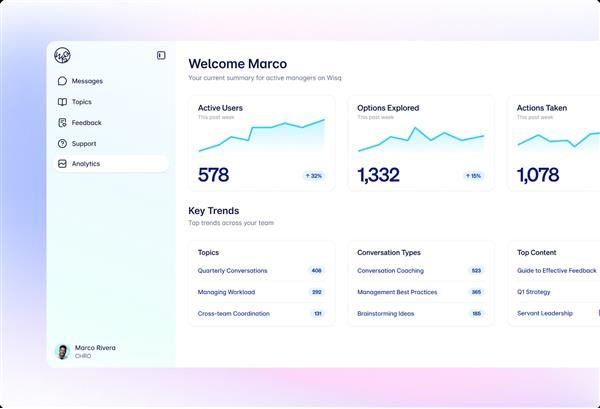Click the Topics card heading
600x409 pixels.
(208, 253)
